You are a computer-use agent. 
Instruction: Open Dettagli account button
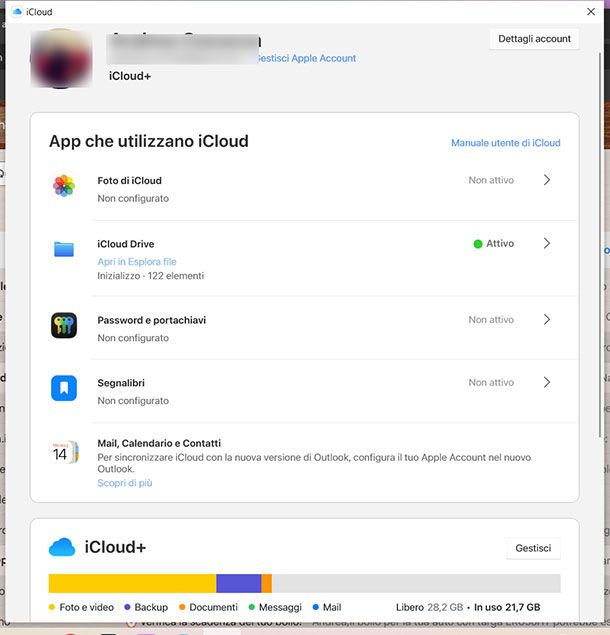tap(534, 39)
